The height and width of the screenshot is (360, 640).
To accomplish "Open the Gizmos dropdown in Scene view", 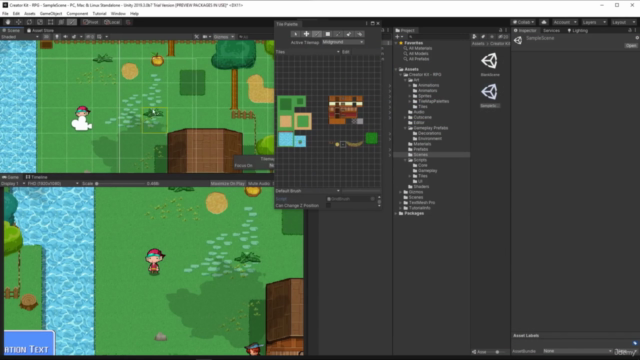I will [x=224, y=37].
